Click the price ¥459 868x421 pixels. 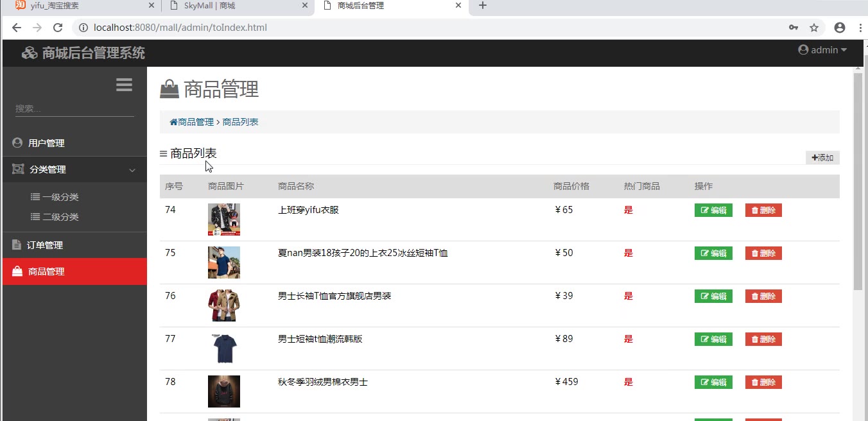pyautogui.click(x=566, y=382)
